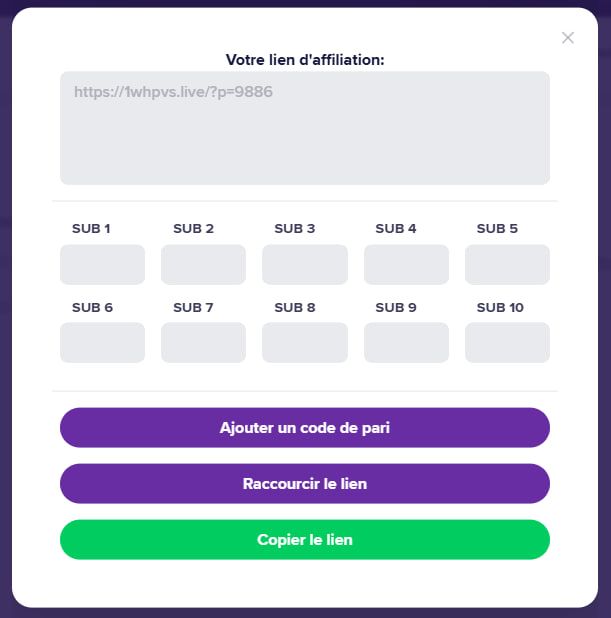Click into the SUB 4 field
The height and width of the screenshot is (618, 611).
pos(406,265)
